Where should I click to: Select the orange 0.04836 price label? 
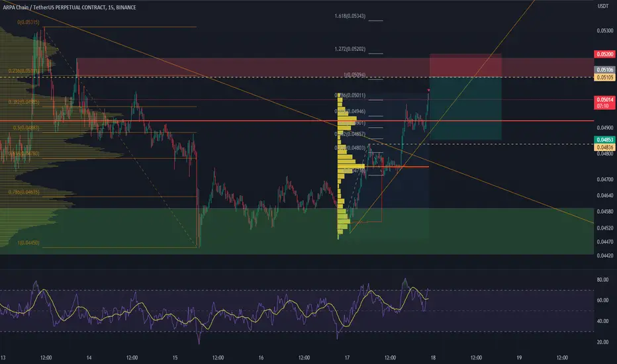[604, 147]
